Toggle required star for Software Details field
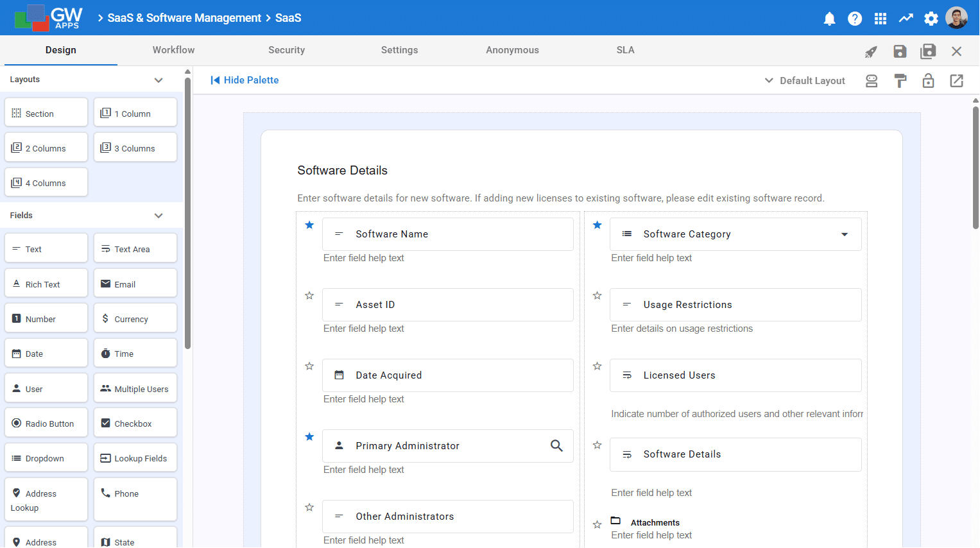Screen dimensions: 980x548 click(x=597, y=445)
